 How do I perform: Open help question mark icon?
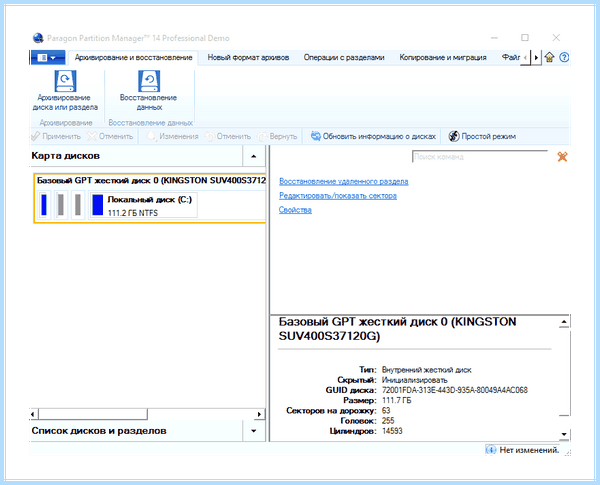pyautogui.click(x=564, y=58)
